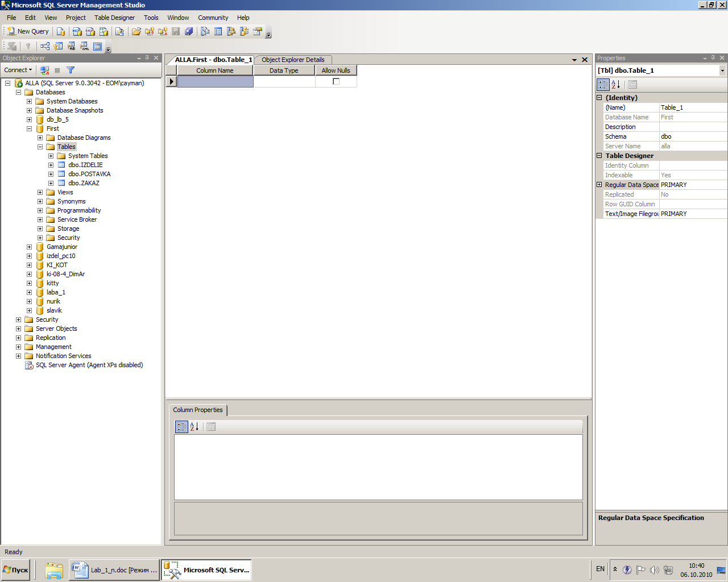
Task: Toggle the Allow Nulls checkbox in first row
Action: (336, 81)
